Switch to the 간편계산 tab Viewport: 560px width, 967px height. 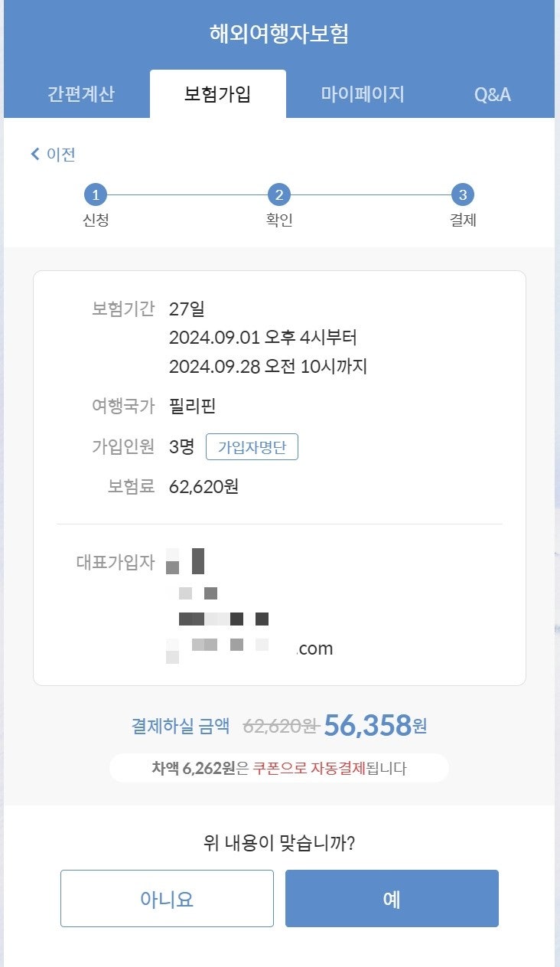[80, 94]
